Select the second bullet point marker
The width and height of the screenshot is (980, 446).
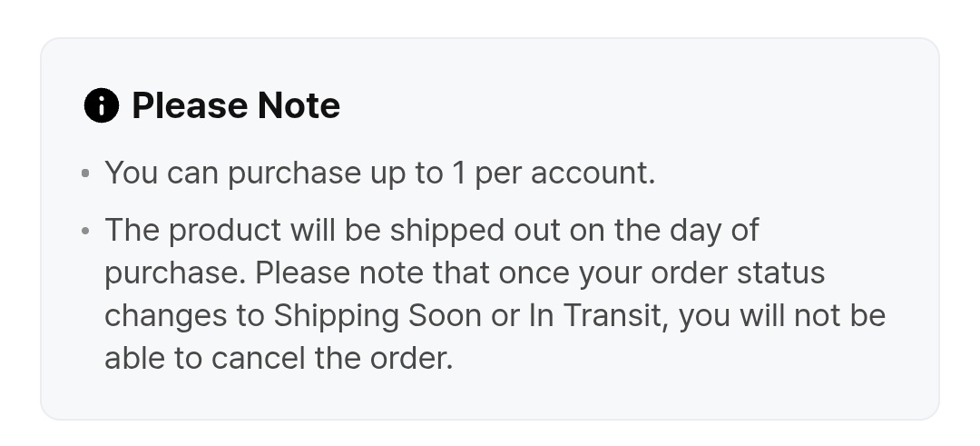click(x=85, y=231)
